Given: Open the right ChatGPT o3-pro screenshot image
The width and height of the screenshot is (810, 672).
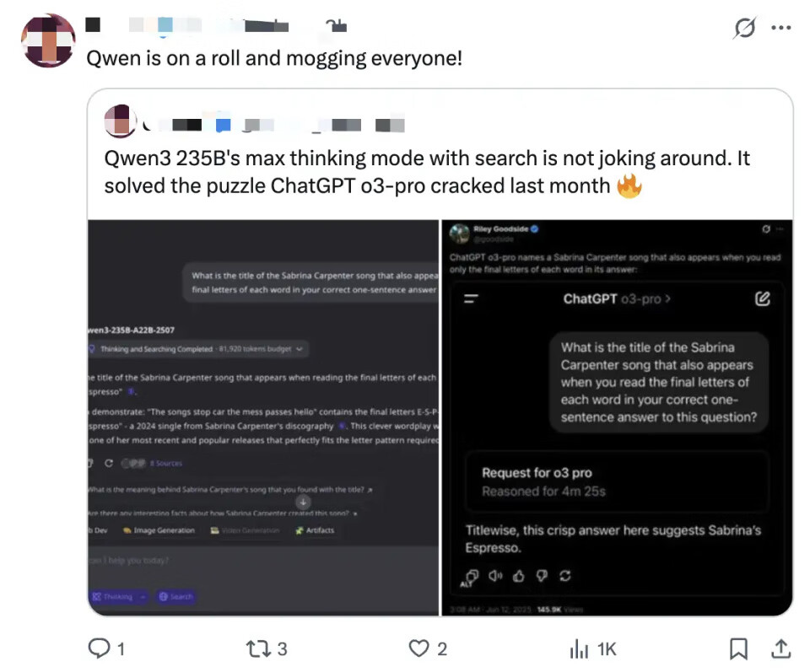Looking at the screenshot, I should pos(617,417).
